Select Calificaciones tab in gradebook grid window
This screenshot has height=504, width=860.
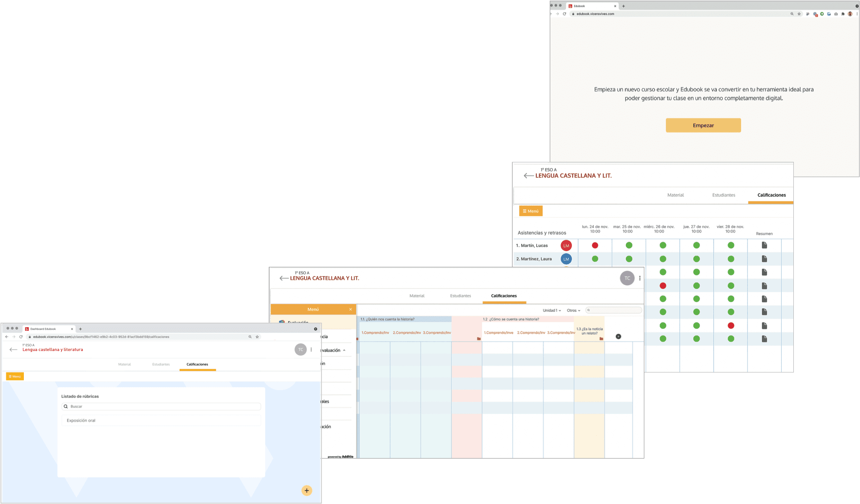(504, 296)
